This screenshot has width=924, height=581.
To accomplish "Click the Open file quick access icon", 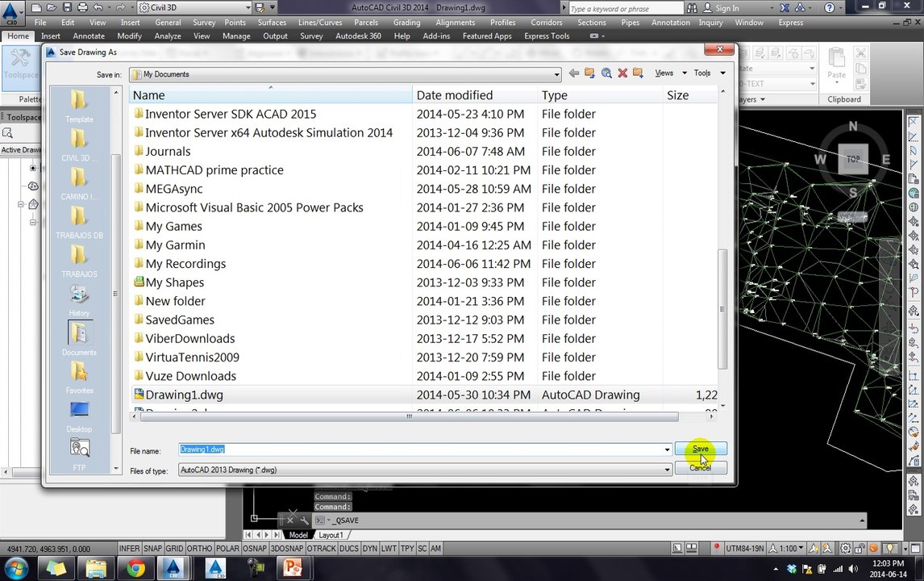I will [52, 8].
